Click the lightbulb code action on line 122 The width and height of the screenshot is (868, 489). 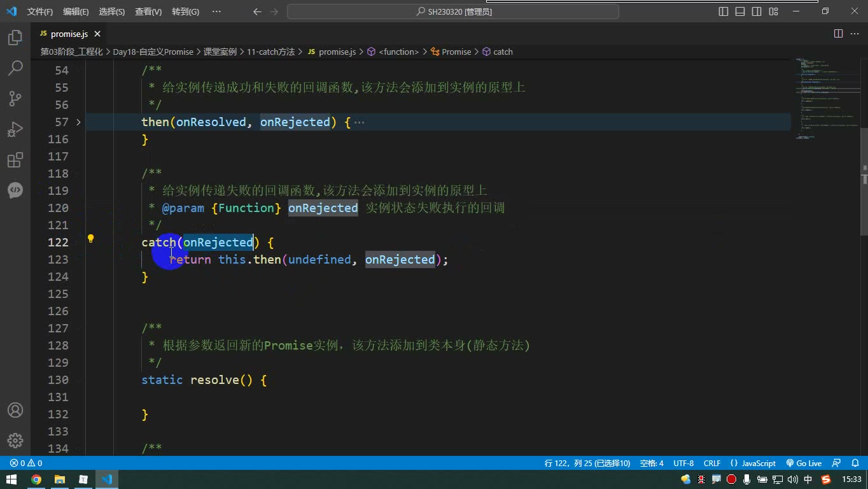click(90, 239)
